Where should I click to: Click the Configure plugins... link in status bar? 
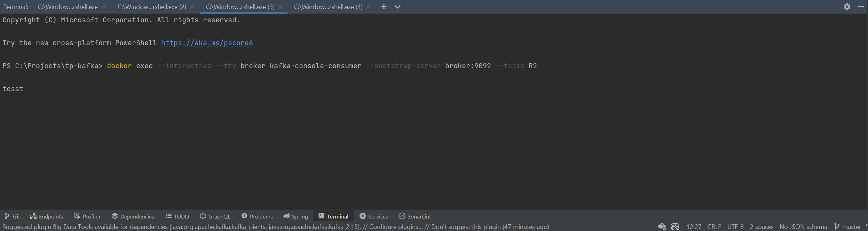coord(396,227)
